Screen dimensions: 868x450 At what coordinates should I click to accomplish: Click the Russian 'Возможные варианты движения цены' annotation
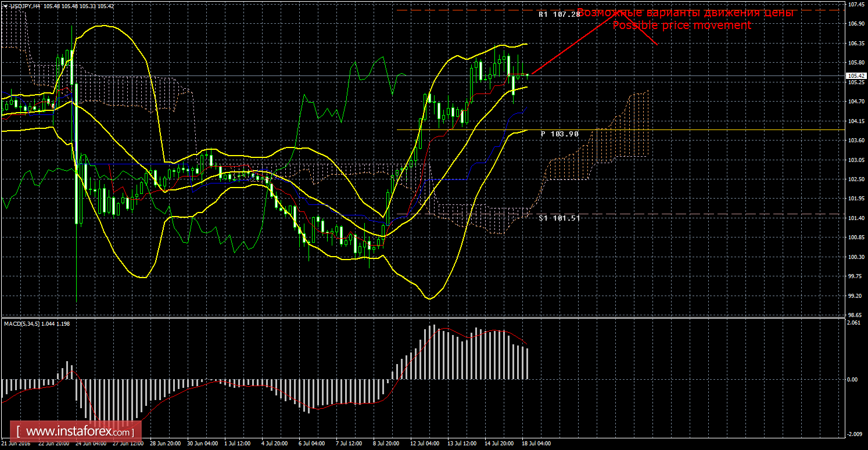click(x=686, y=12)
